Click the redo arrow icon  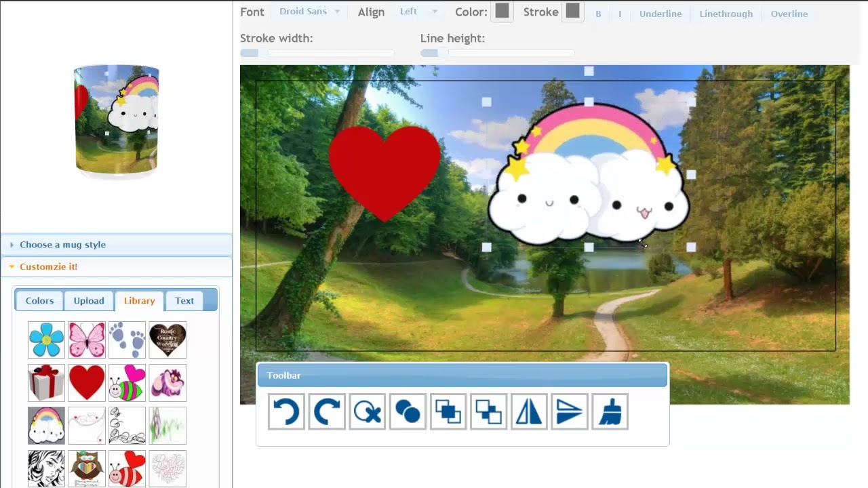point(327,411)
